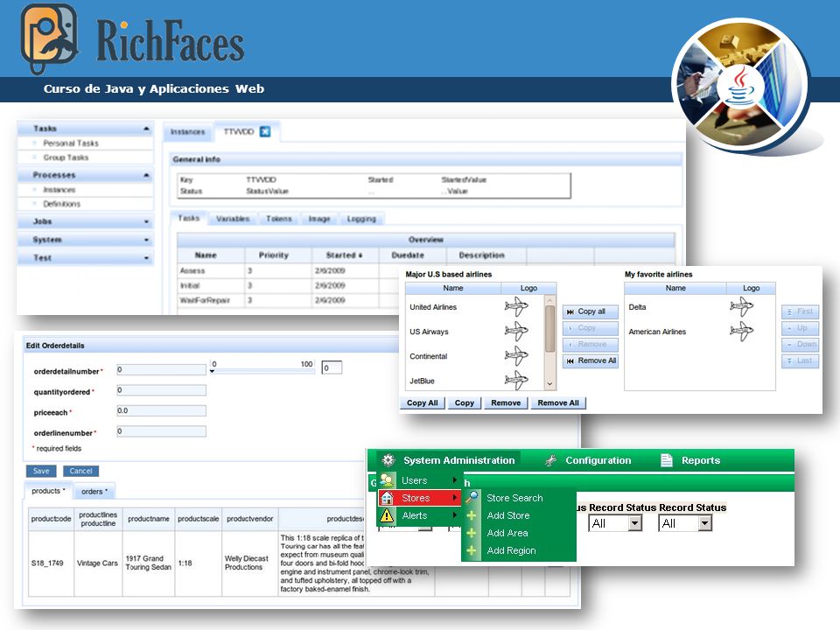
Task: Open the Variables tab
Action: coord(233,219)
